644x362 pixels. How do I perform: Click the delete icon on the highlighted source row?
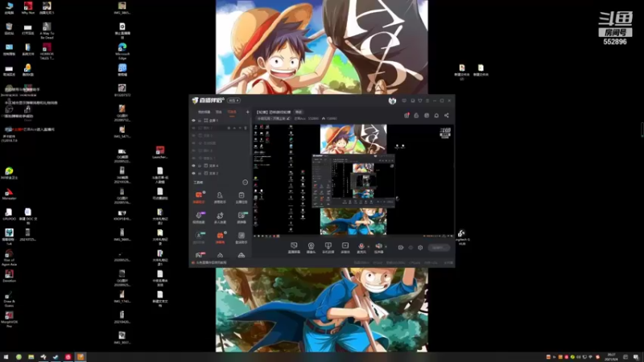[246, 128]
